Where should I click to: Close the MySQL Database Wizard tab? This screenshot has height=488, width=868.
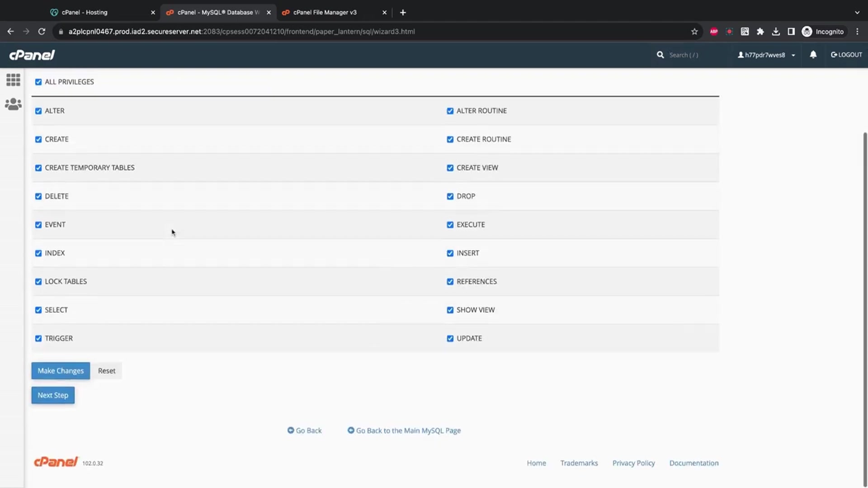click(269, 13)
